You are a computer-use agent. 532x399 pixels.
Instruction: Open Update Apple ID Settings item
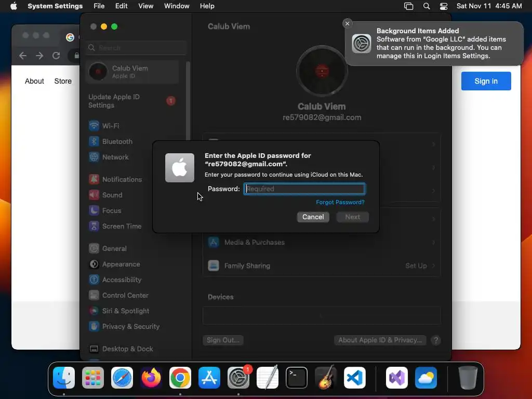point(132,101)
